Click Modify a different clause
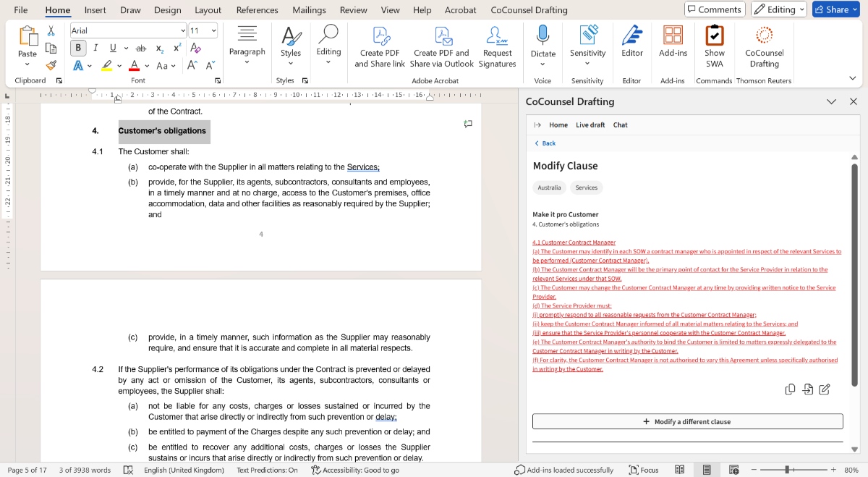This screenshot has width=868, height=477. click(x=687, y=421)
